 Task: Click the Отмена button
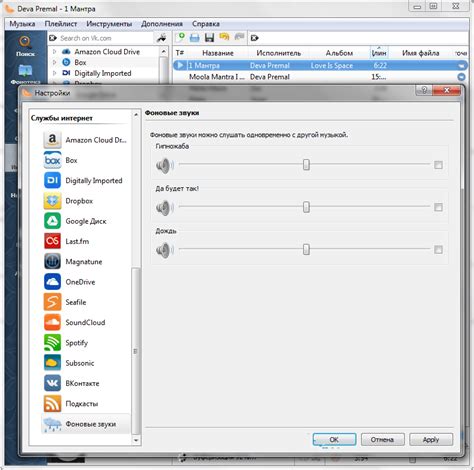click(x=382, y=439)
